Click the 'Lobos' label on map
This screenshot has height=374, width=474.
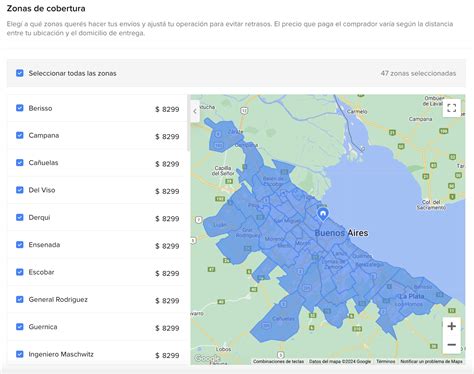[223, 349]
